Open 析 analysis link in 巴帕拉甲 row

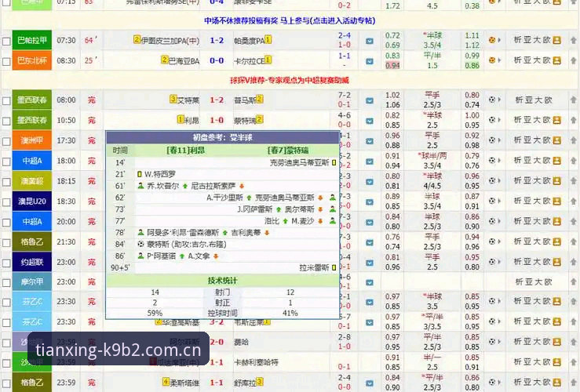(x=517, y=40)
